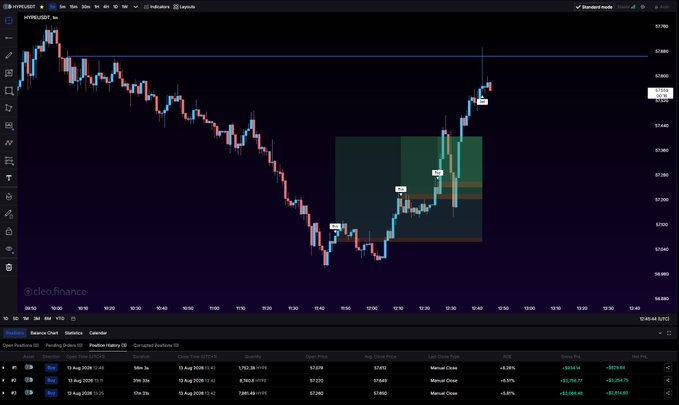The image size is (679, 405).
Task: Switch to the 1H timeframe
Action: click(x=97, y=7)
